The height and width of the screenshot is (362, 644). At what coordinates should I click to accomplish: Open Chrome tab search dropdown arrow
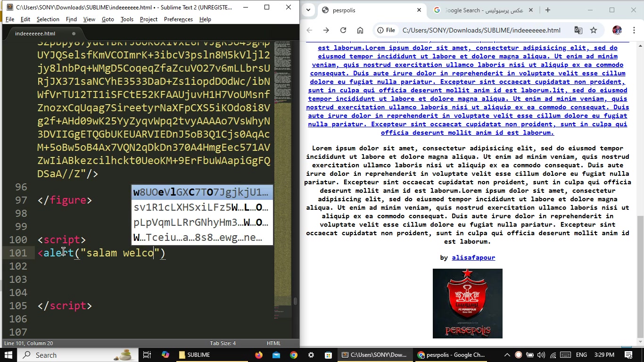coord(308,10)
